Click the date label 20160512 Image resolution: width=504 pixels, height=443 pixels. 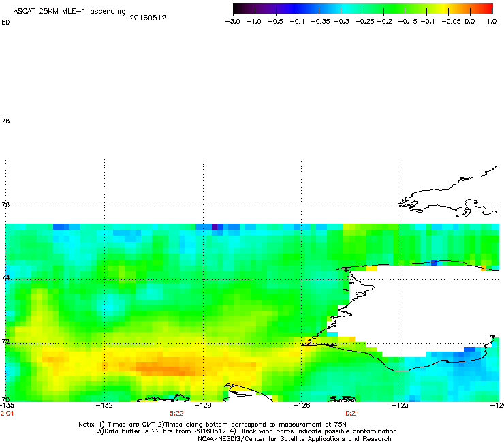click(148, 18)
